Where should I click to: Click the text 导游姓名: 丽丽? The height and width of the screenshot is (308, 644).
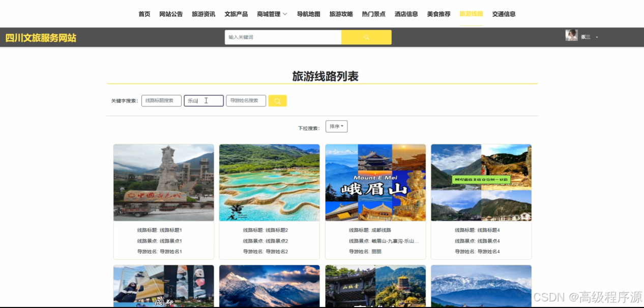pyautogui.click(x=365, y=252)
